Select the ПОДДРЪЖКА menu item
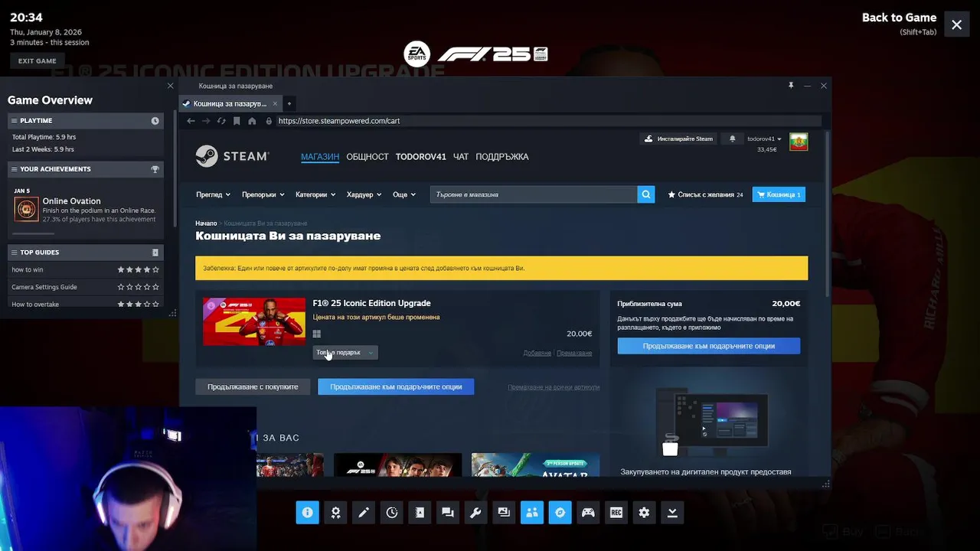The height and width of the screenshot is (551, 980). pos(502,157)
